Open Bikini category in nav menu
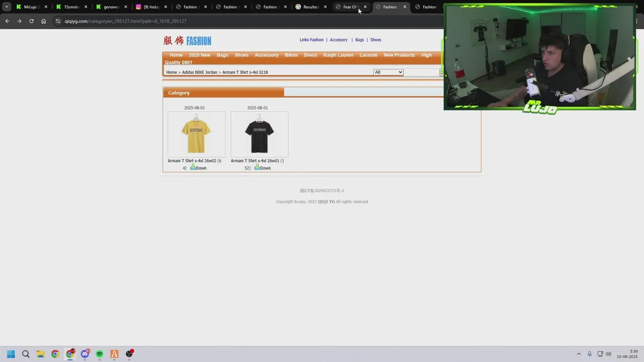Viewport: 644px width, 362px height. pos(291,55)
